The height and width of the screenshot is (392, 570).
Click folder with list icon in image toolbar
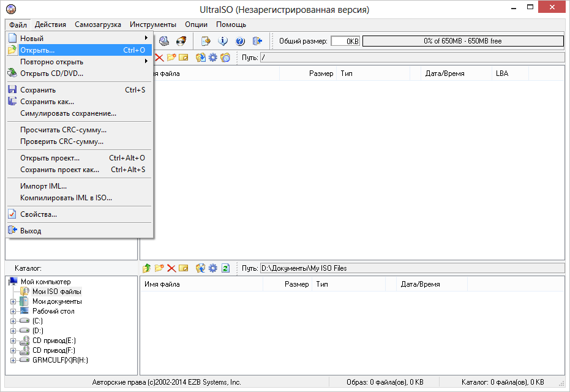(x=225, y=58)
